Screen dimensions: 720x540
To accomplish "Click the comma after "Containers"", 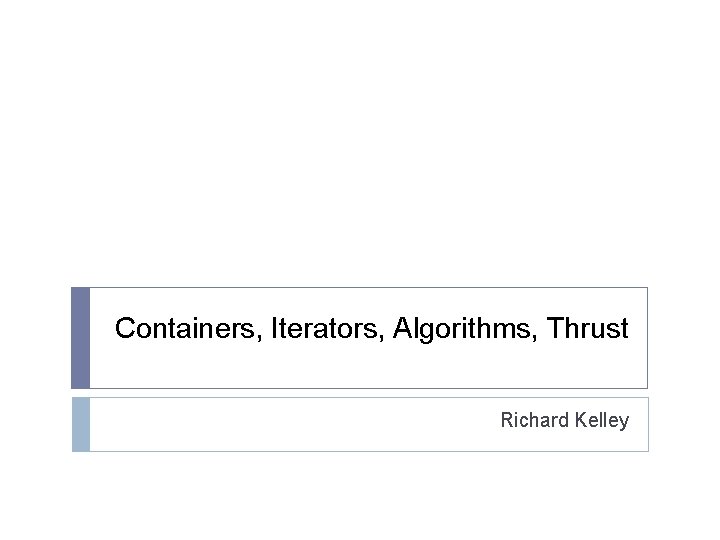I will (261, 338).
